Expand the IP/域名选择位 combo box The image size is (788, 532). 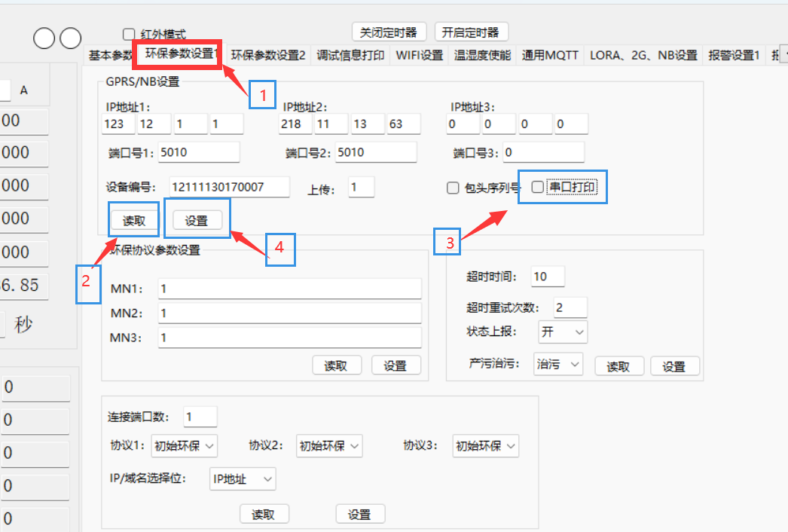click(x=243, y=479)
